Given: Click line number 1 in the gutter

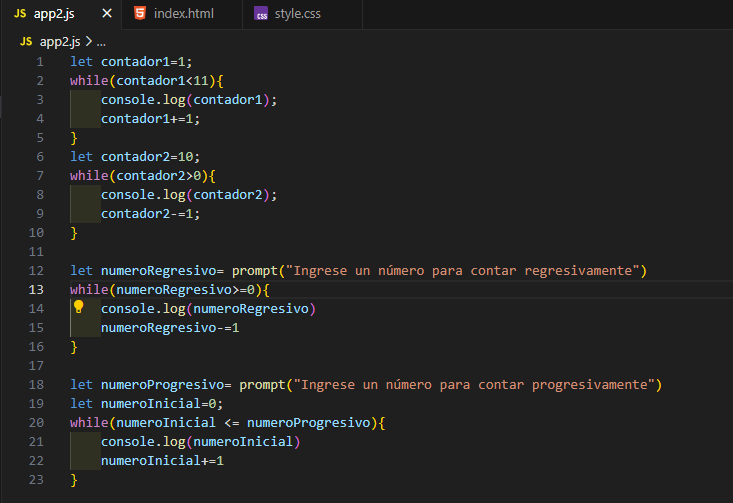Looking at the screenshot, I should 40,62.
